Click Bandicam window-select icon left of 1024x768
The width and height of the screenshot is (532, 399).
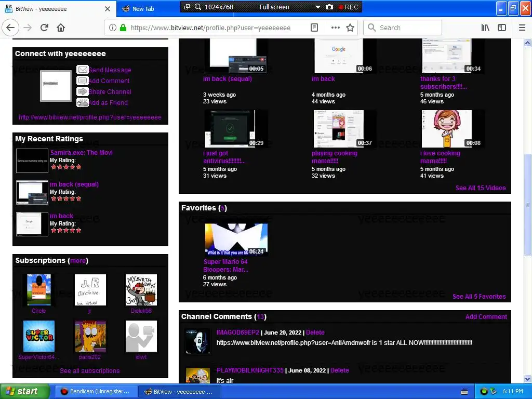187,7
